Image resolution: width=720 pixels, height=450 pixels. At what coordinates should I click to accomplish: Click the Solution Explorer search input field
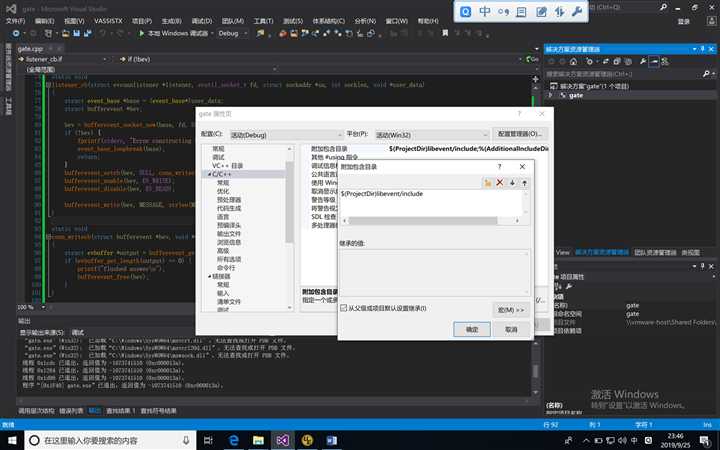point(623,73)
